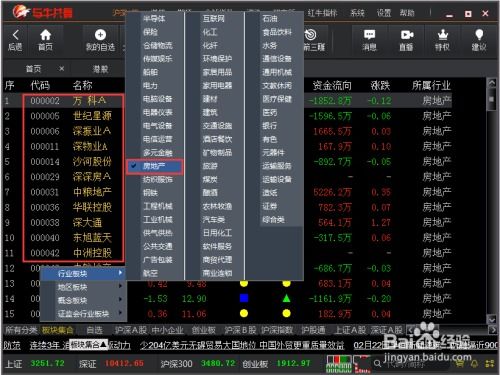Click the vertical scrollbar up arrow
500x375 pixels.
click(492, 83)
